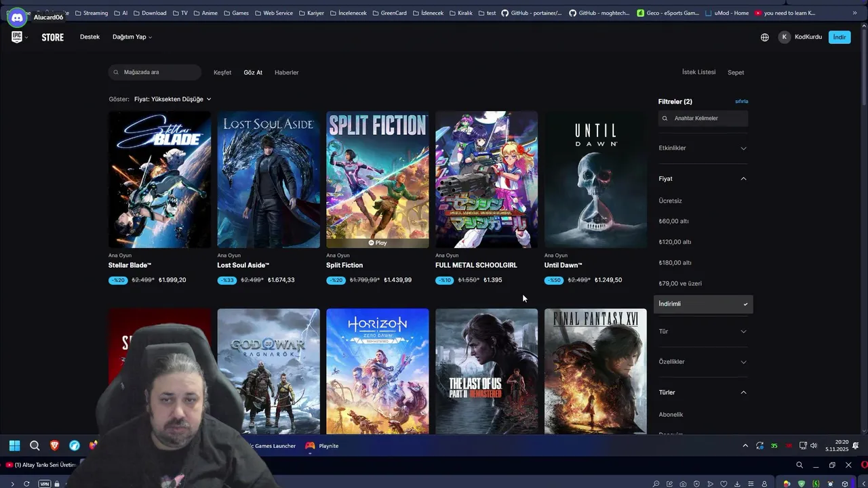868x488 pixels.
Task: Click in the Mağazada ara search field
Action: tap(155, 72)
